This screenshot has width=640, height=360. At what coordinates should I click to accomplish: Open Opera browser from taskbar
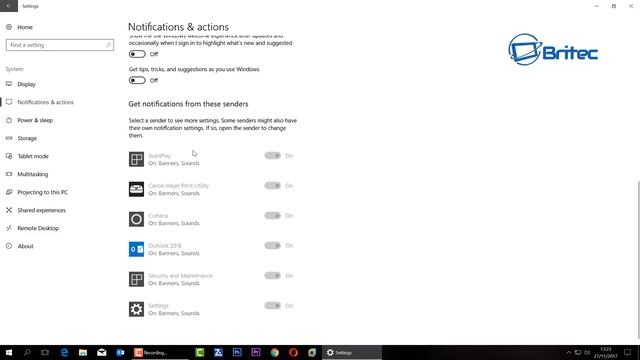[x=293, y=352]
